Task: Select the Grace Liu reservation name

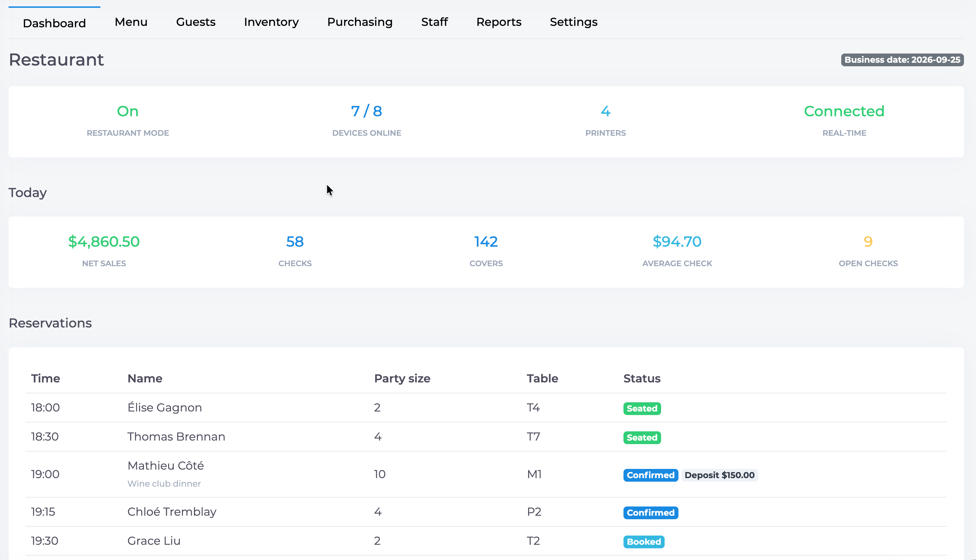Action: (x=154, y=541)
